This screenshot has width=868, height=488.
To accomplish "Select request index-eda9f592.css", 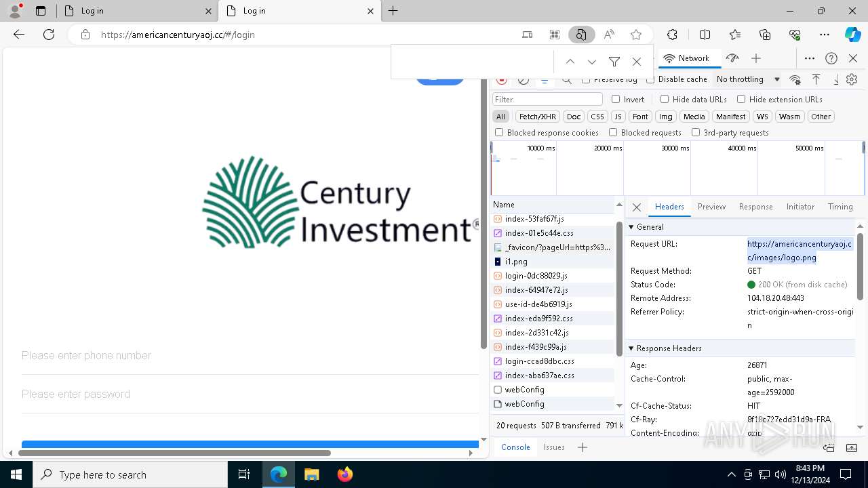I will 552,319.
